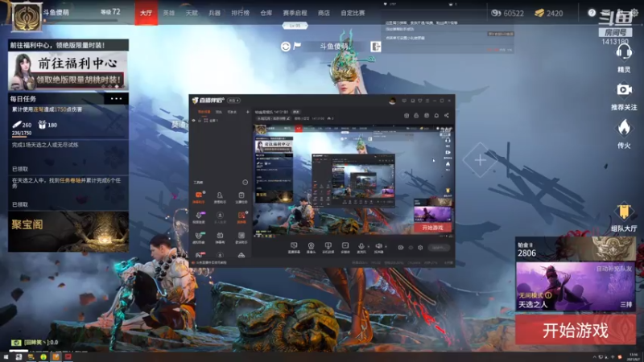The image size is (644, 362).
Task: Add the webcam source in streaming tool
Action: click(x=311, y=247)
